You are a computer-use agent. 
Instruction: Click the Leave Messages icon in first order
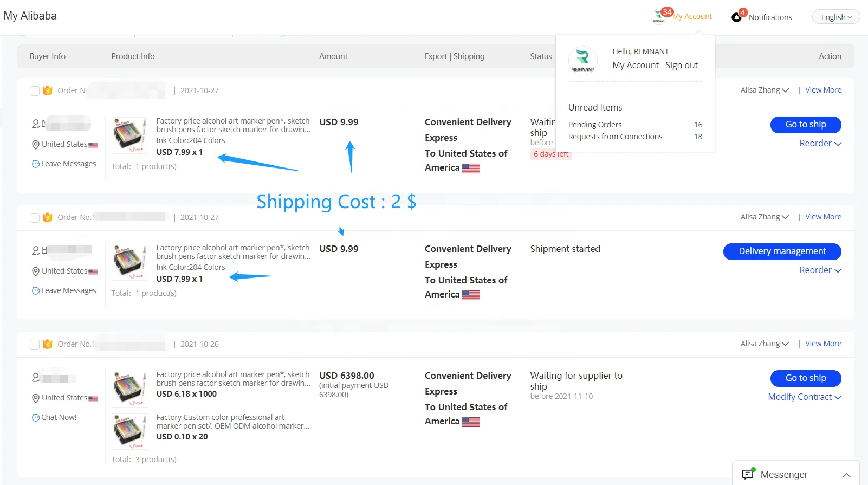click(x=36, y=164)
